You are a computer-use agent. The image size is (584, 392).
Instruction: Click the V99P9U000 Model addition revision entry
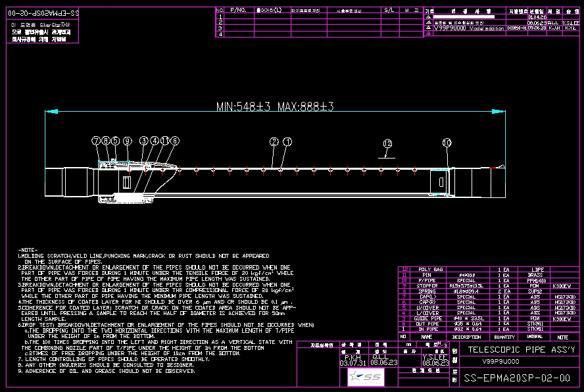[x=469, y=28]
